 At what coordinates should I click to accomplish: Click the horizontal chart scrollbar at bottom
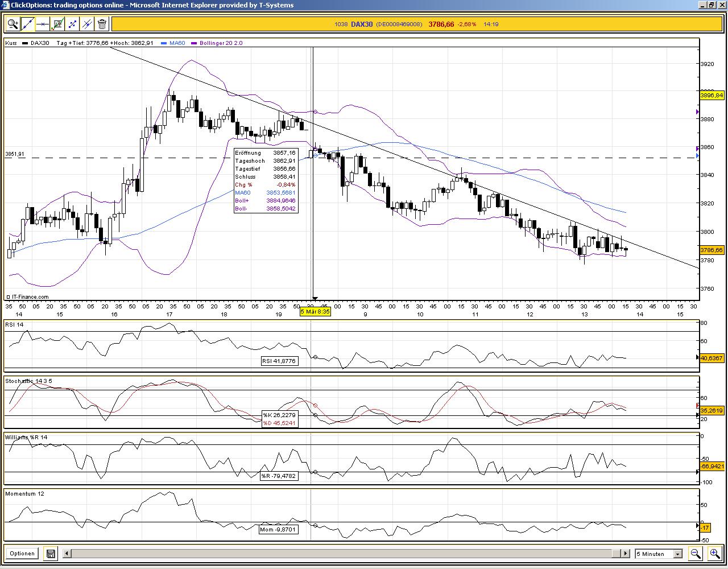pyautogui.click(x=341, y=553)
